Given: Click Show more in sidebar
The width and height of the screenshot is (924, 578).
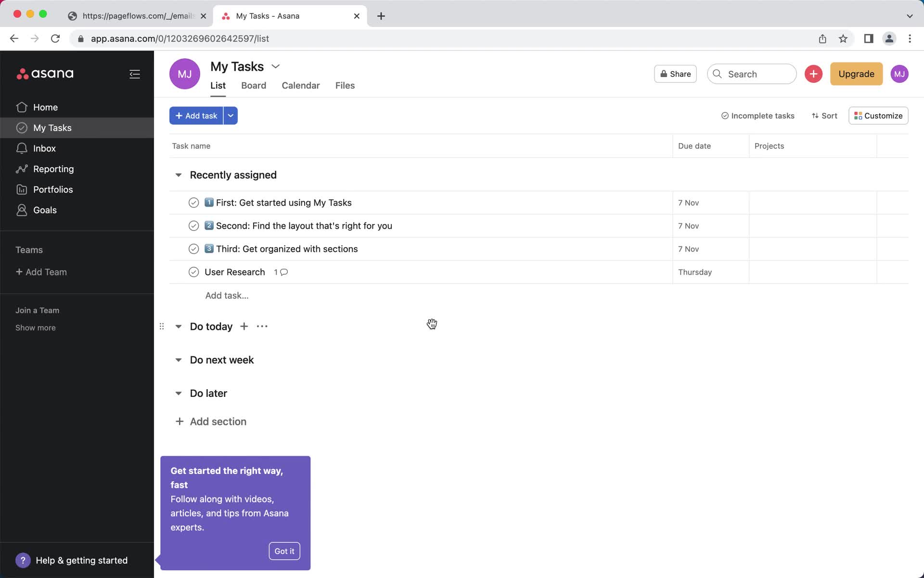Looking at the screenshot, I should tap(35, 328).
